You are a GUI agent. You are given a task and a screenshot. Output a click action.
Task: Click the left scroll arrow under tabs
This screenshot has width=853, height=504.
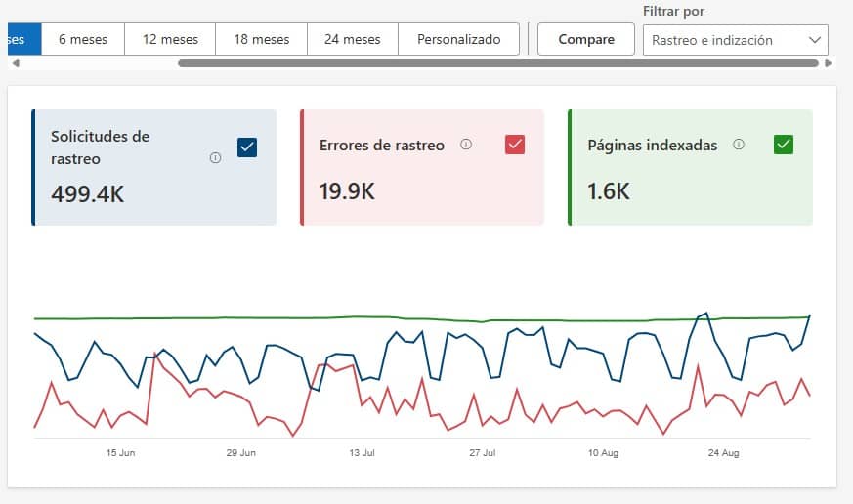click(16, 63)
